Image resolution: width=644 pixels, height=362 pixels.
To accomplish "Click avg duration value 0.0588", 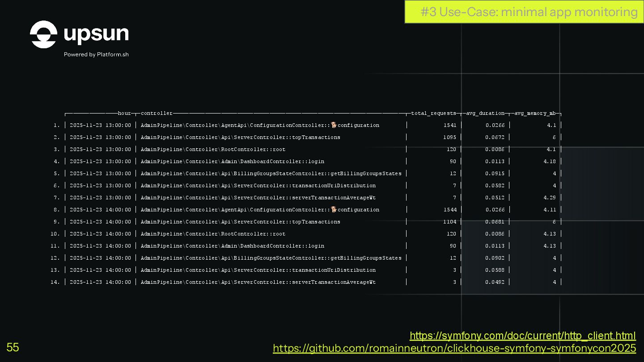I will point(495,270).
